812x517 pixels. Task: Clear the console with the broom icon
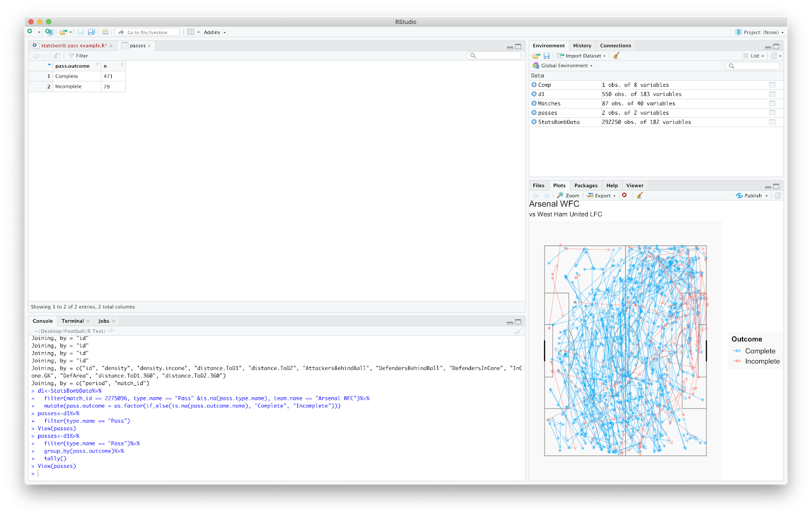tap(518, 331)
